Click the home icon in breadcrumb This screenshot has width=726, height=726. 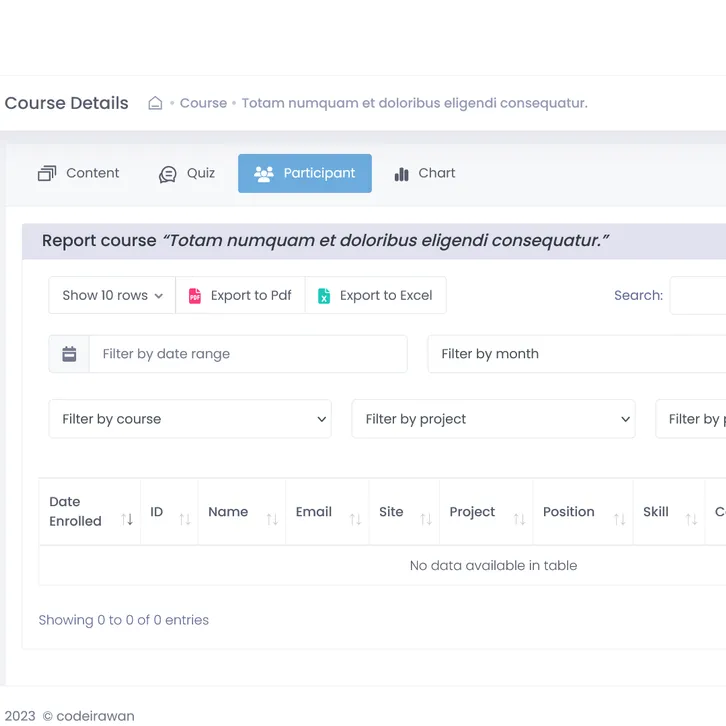tap(155, 103)
